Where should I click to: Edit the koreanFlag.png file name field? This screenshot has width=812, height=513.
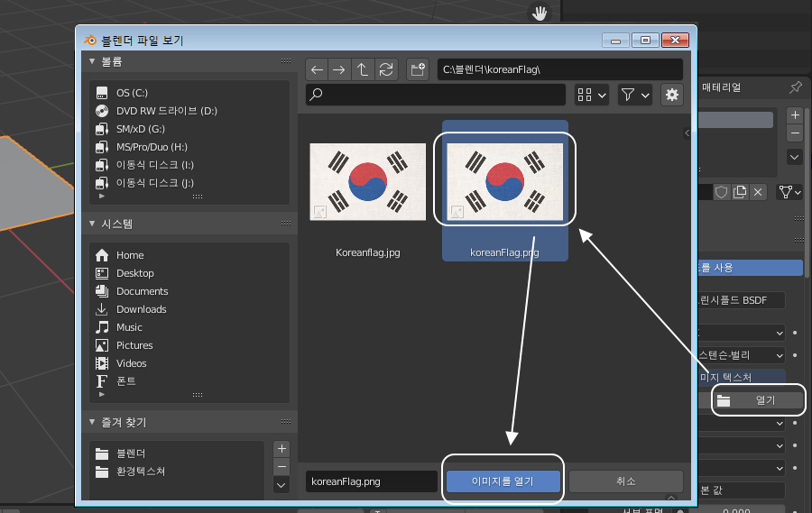(372, 481)
